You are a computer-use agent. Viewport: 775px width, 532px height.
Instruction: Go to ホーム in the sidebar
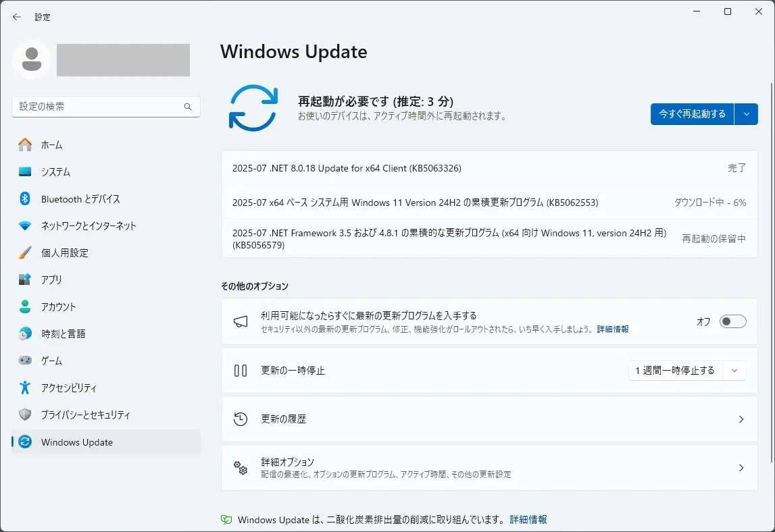[x=106, y=144]
